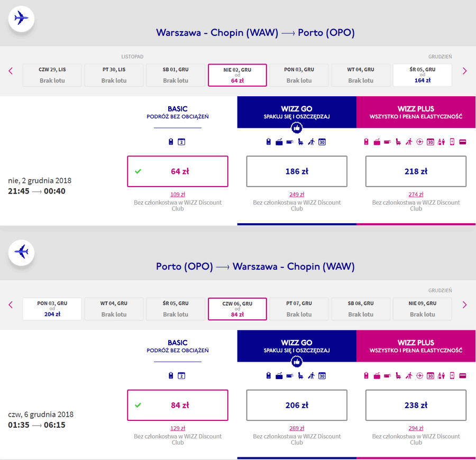Click outbound WIZZ Plus small cabin bag icon
The image size is (476, 460).
(366, 142)
